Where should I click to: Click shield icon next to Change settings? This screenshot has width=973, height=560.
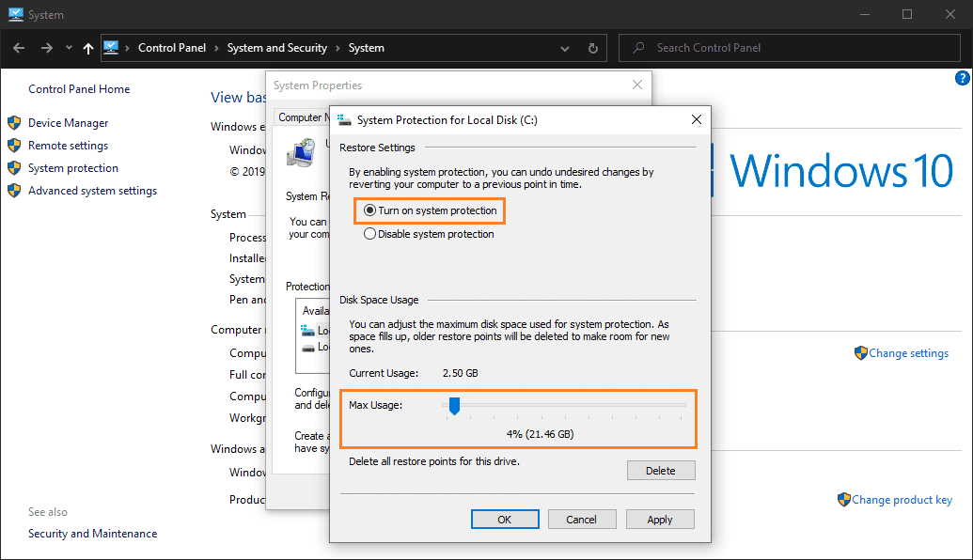[x=861, y=353]
